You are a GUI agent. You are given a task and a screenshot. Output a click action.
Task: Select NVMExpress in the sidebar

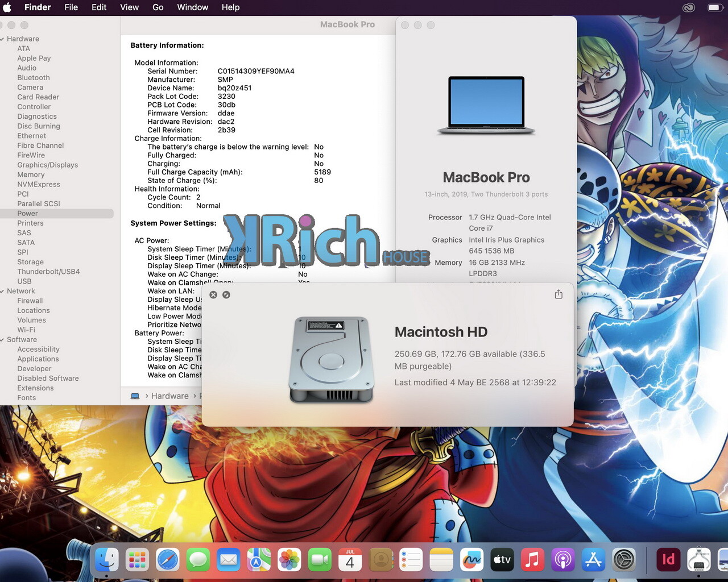point(39,185)
